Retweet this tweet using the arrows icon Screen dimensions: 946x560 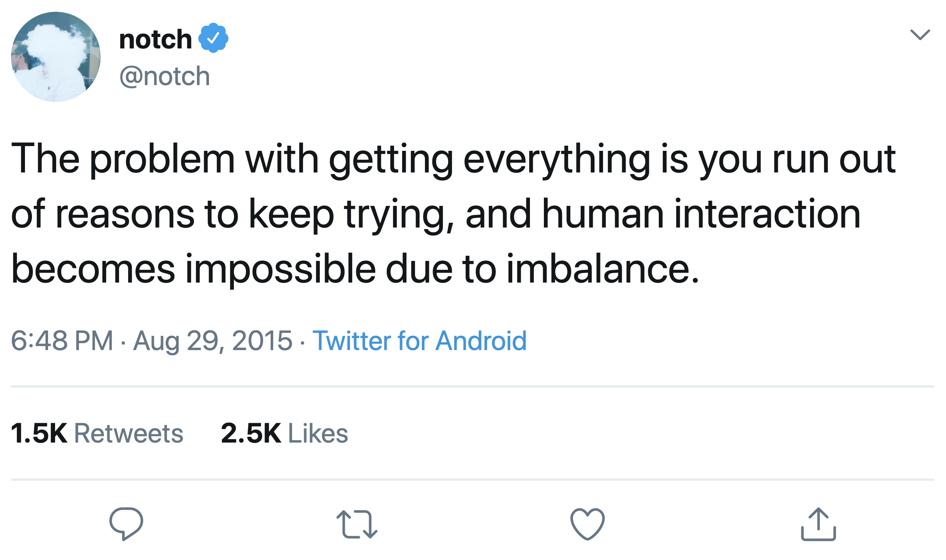(x=357, y=524)
